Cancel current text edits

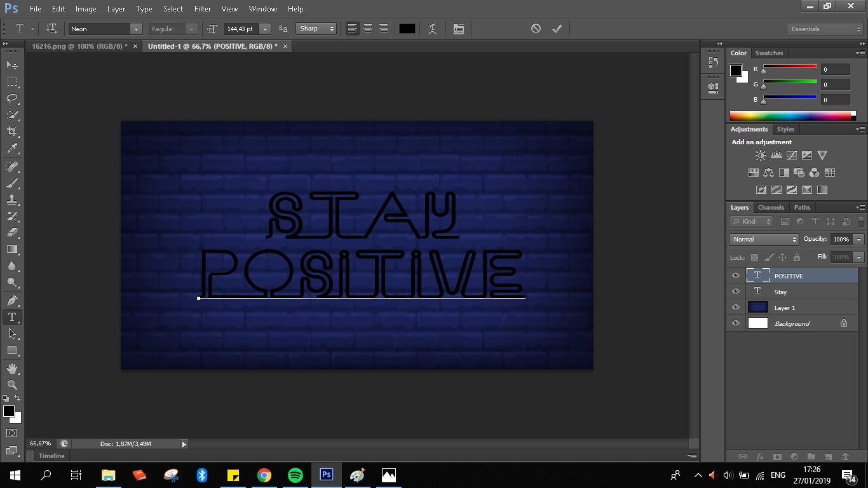[536, 29]
